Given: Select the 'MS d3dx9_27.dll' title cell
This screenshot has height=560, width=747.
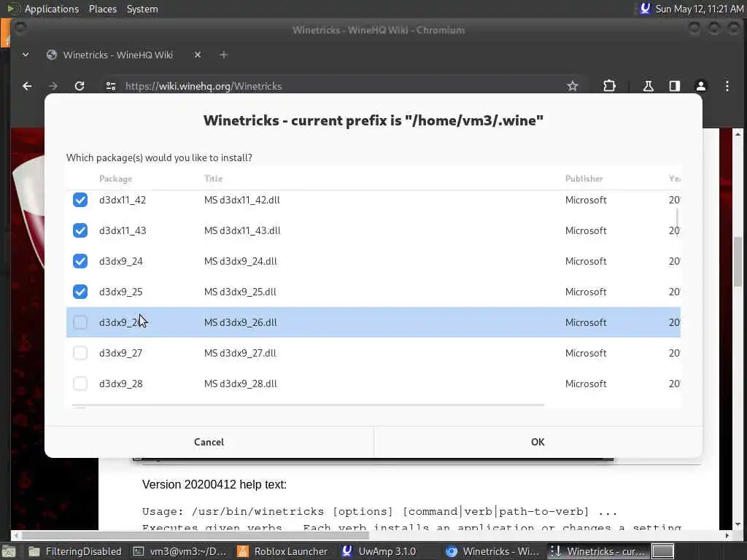Looking at the screenshot, I should pos(240,353).
